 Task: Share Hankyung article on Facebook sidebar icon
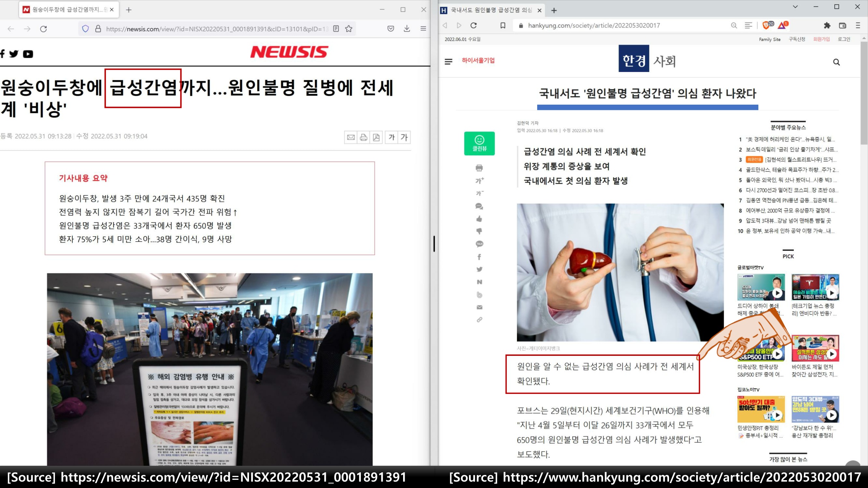pos(479,257)
